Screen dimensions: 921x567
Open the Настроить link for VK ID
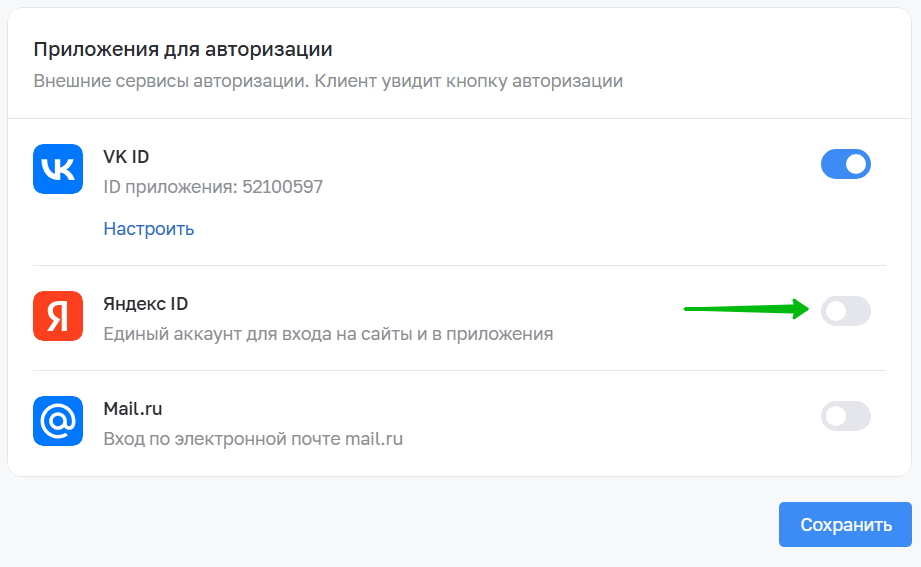tap(149, 229)
